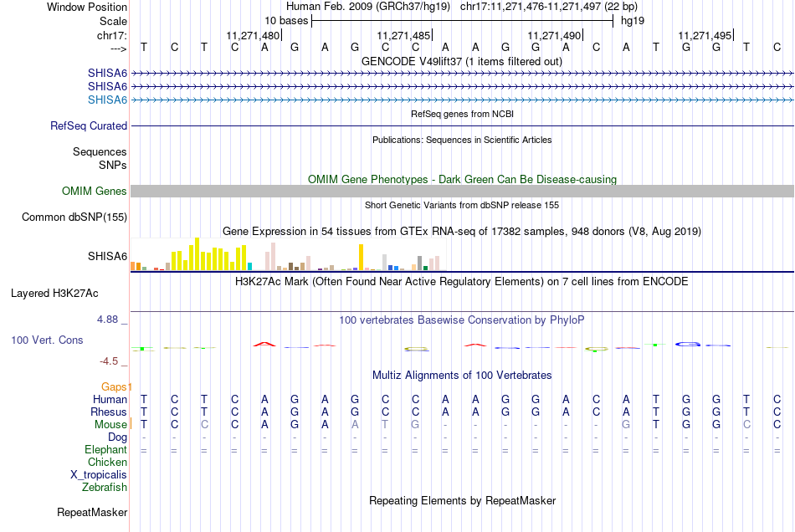The image size is (795, 532).
Task: Click the RepeatMasker track label
Action: point(92,513)
